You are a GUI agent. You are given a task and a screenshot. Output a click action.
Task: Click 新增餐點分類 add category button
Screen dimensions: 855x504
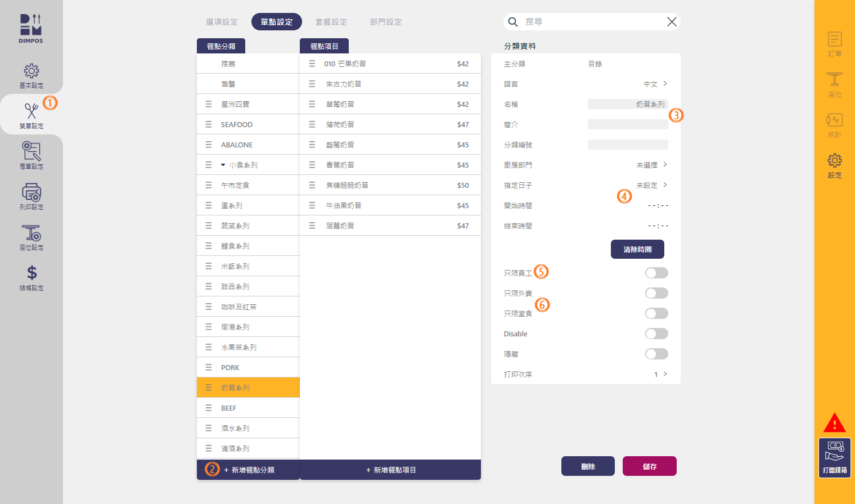[x=249, y=470]
